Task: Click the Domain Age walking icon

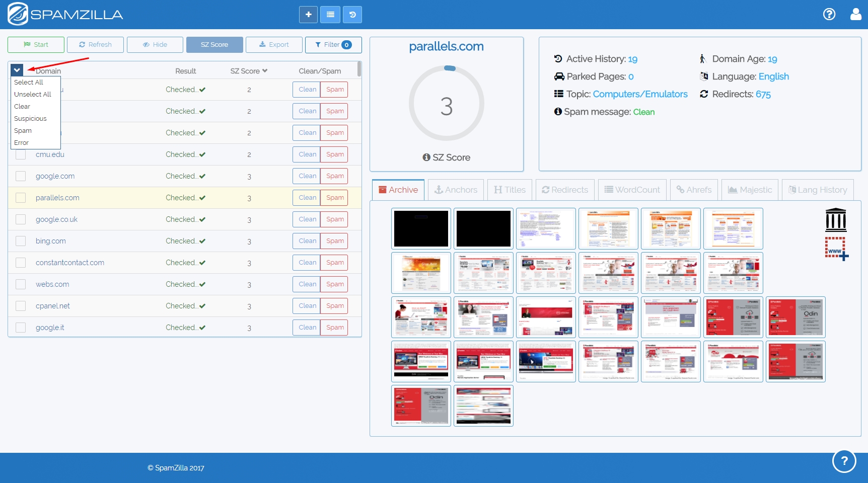Action: tap(703, 59)
